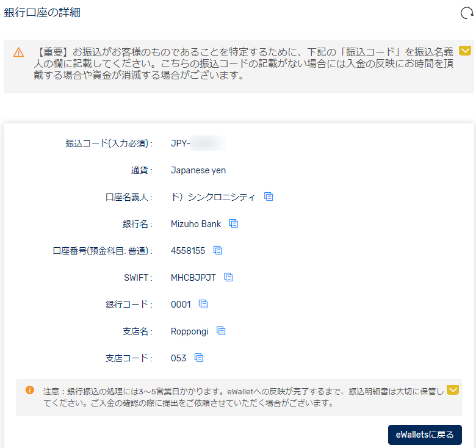Click the 銀行口座の詳細 page heading
The height and width of the screenshot is (448, 476).
point(42,12)
